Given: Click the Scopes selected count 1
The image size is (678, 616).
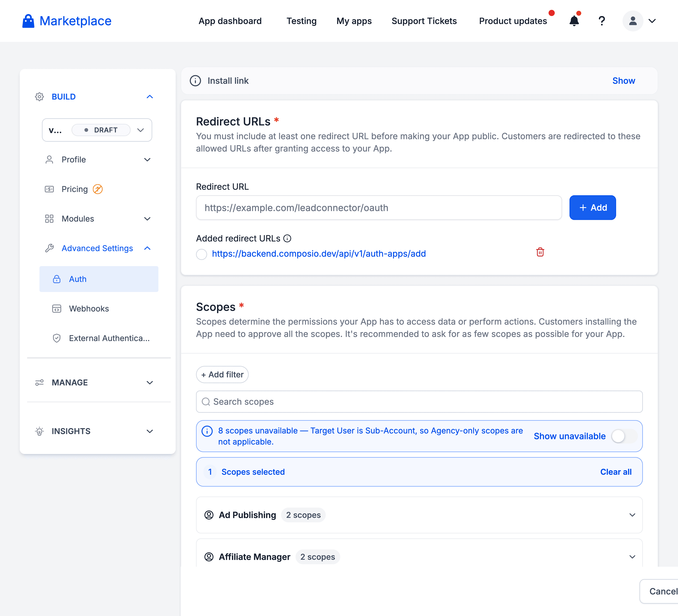Looking at the screenshot, I should [x=210, y=472].
